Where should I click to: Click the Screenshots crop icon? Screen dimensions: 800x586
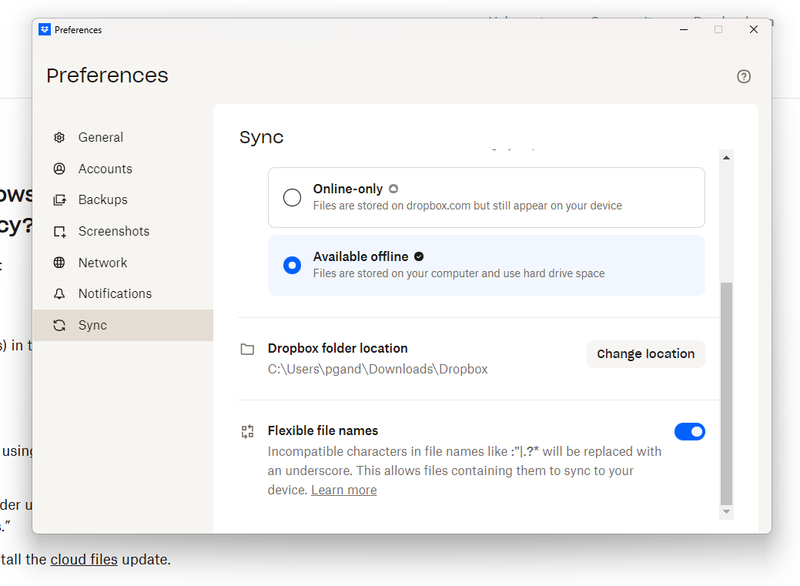tap(60, 232)
